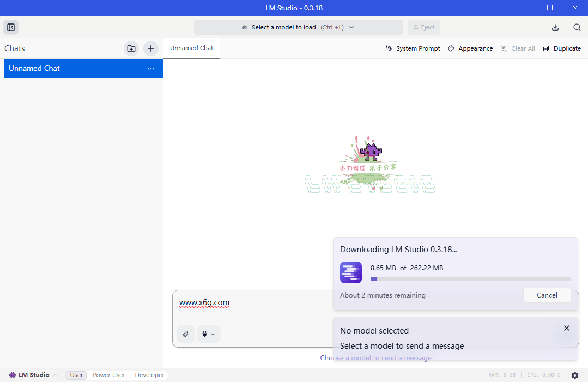588x382 pixels.
Task: Open model search with the magnifier icon
Action: tap(577, 27)
